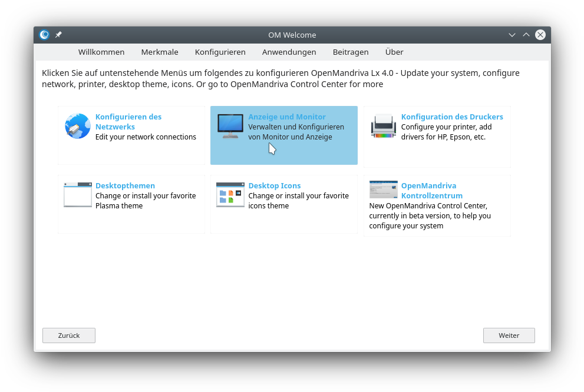
Task: Open the Desktopthemen link
Action: coord(125,185)
